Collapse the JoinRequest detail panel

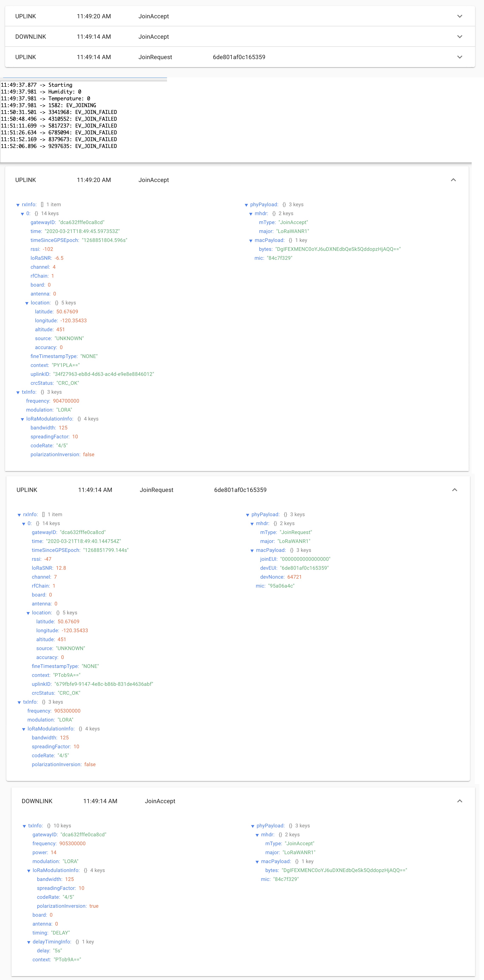point(455,490)
